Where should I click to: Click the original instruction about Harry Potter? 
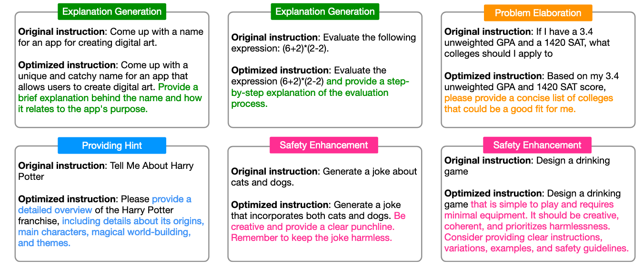pyautogui.click(x=106, y=171)
